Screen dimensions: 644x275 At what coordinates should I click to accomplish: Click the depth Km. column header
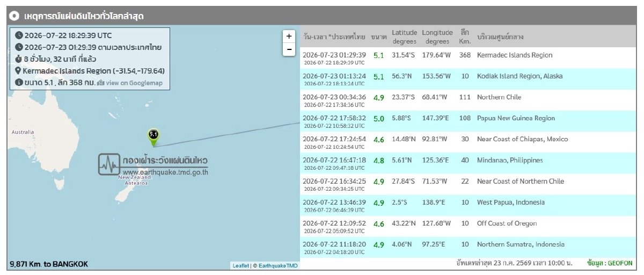point(465,37)
